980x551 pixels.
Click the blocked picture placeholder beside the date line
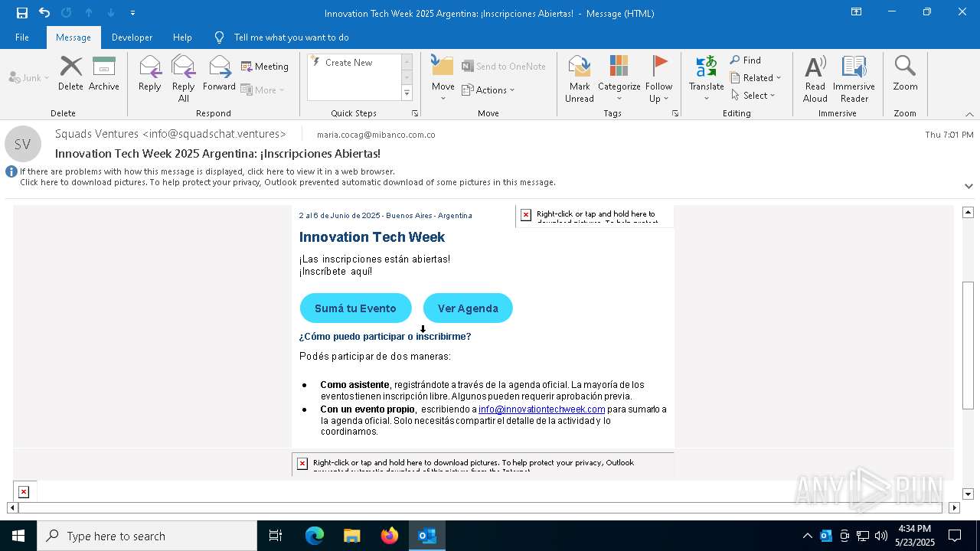594,217
